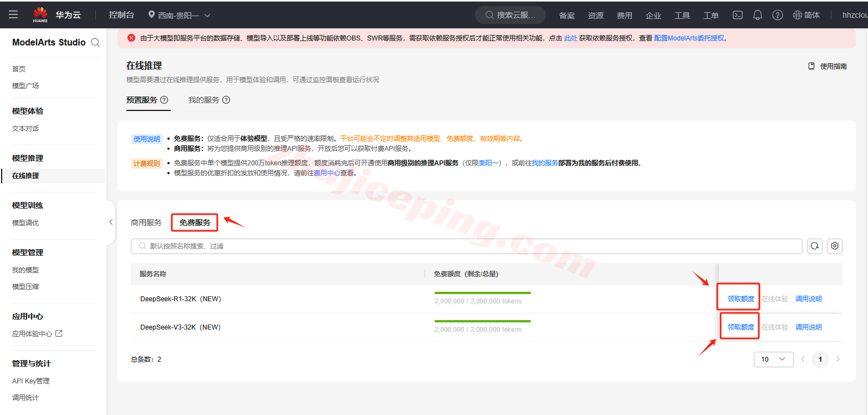Open 使用指南 usage guide
Viewport: 868px width, 415px height.
(x=828, y=66)
